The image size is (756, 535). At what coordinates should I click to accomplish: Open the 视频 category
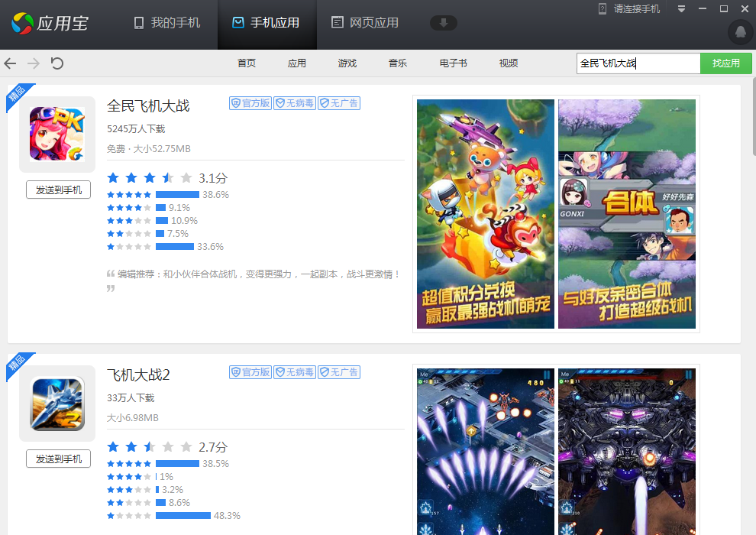coord(508,63)
